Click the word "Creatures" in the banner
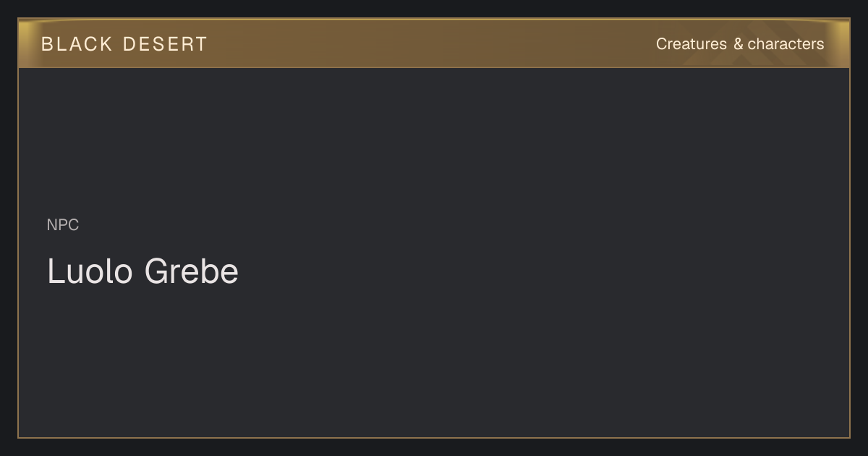Screen dimensions: 868x456 point(692,44)
